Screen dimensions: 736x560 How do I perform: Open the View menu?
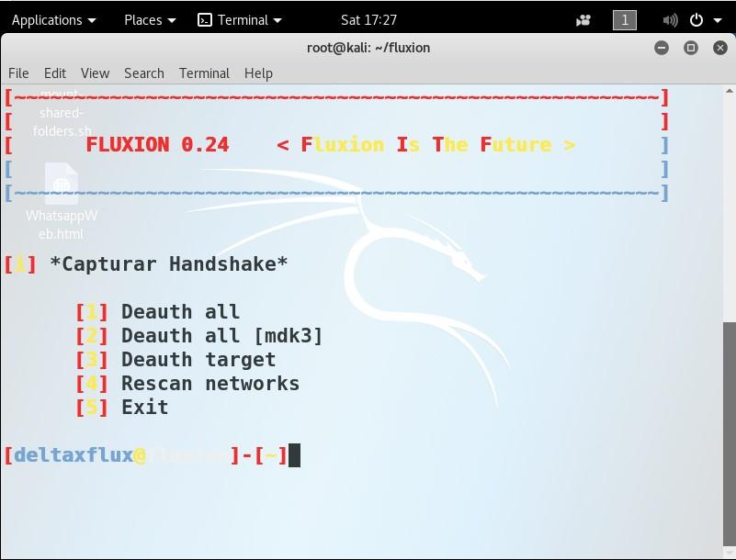95,73
